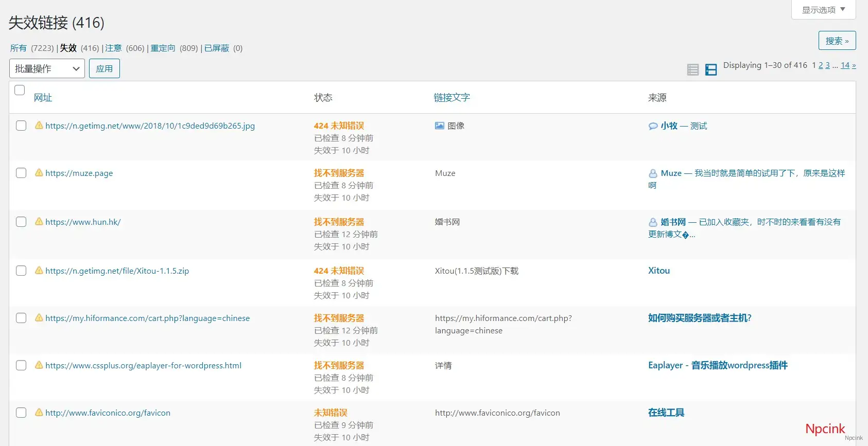Image resolution: width=868 pixels, height=446 pixels.
Task: Click warning icon beside hiformance cart URL
Action: 39,317
